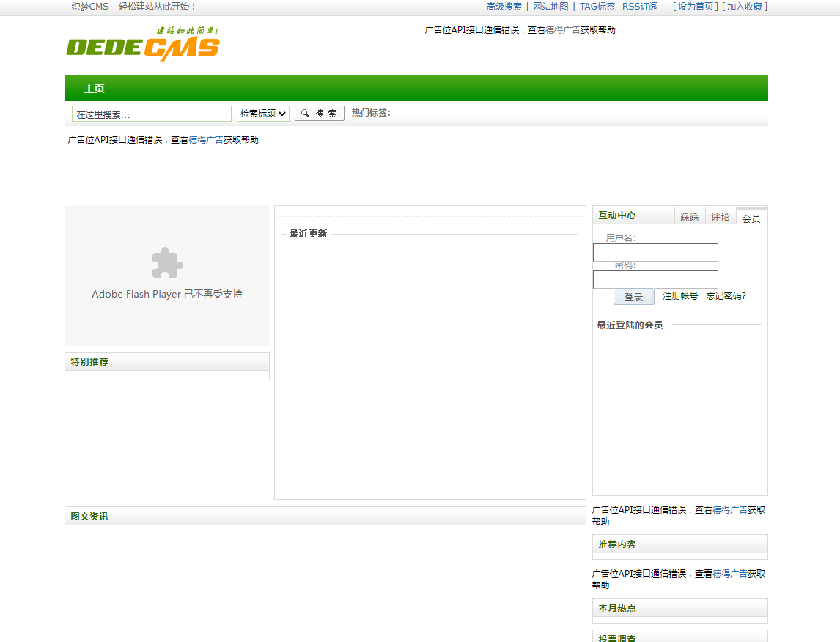The height and width of the screenshot is (642, 840).
Task: Switch to the 评论 tab
Action: [x=720, y=215]
